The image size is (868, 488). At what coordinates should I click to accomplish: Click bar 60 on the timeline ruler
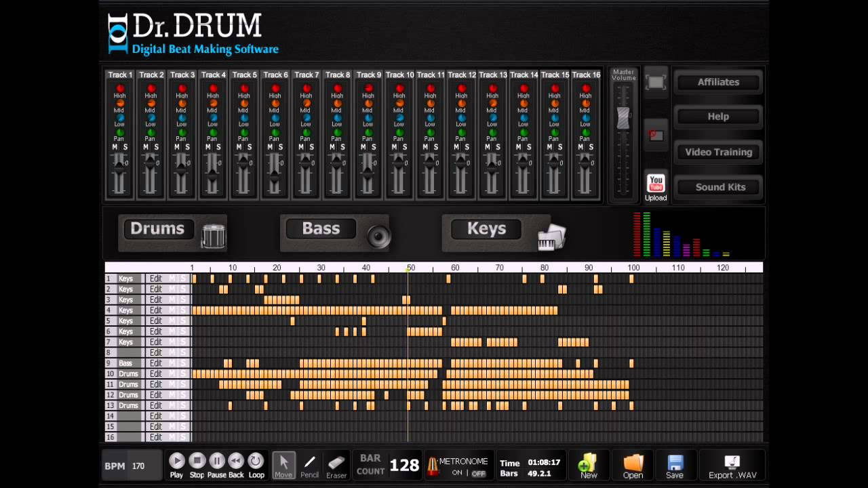455,268
